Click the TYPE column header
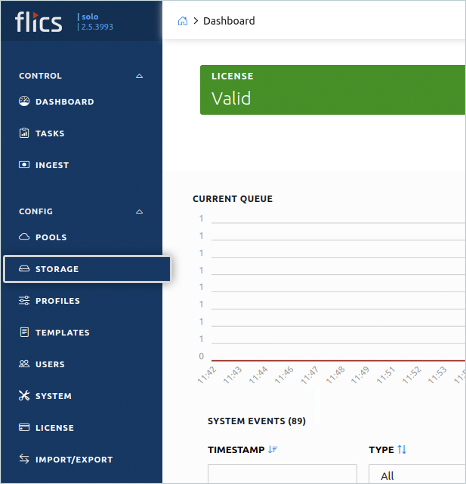 (x=381, y=450)
